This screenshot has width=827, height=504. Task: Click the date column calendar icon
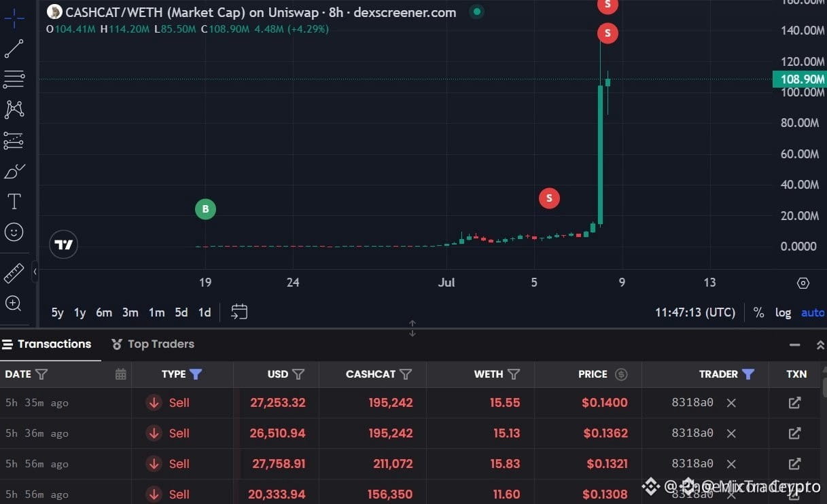(x=121, y=374)
